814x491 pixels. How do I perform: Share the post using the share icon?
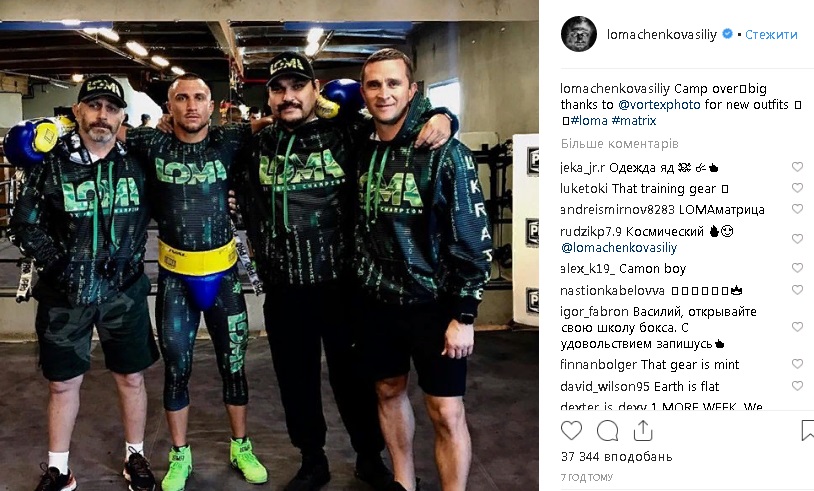(x=642, y=430)
